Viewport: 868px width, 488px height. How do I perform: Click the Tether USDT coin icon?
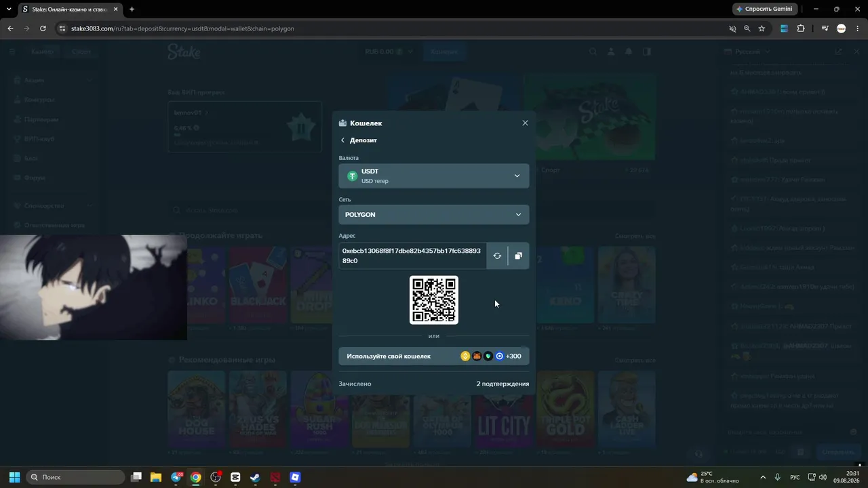352,176
